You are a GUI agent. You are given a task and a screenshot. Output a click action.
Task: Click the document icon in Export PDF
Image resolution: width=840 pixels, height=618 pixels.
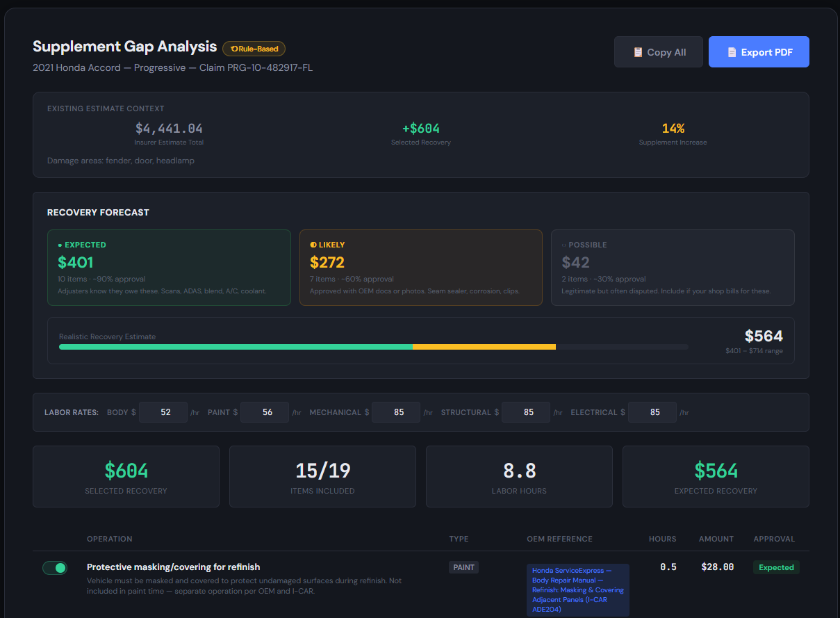(732, 52)
